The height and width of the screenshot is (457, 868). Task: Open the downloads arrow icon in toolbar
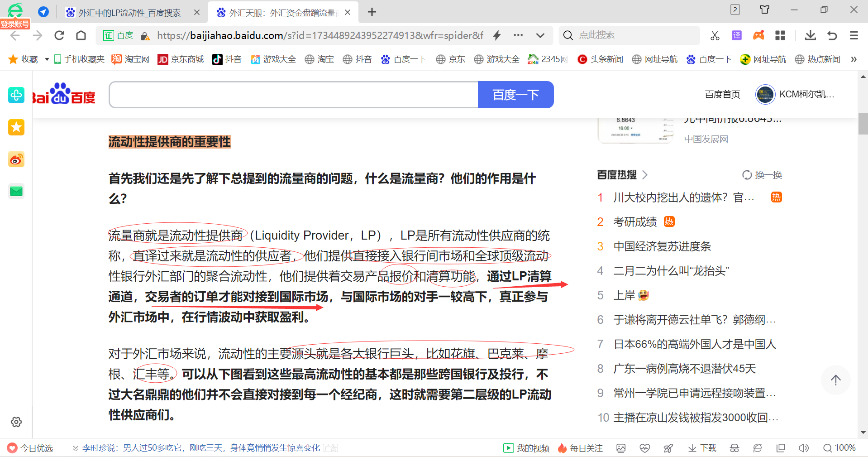tap(810, 35)
